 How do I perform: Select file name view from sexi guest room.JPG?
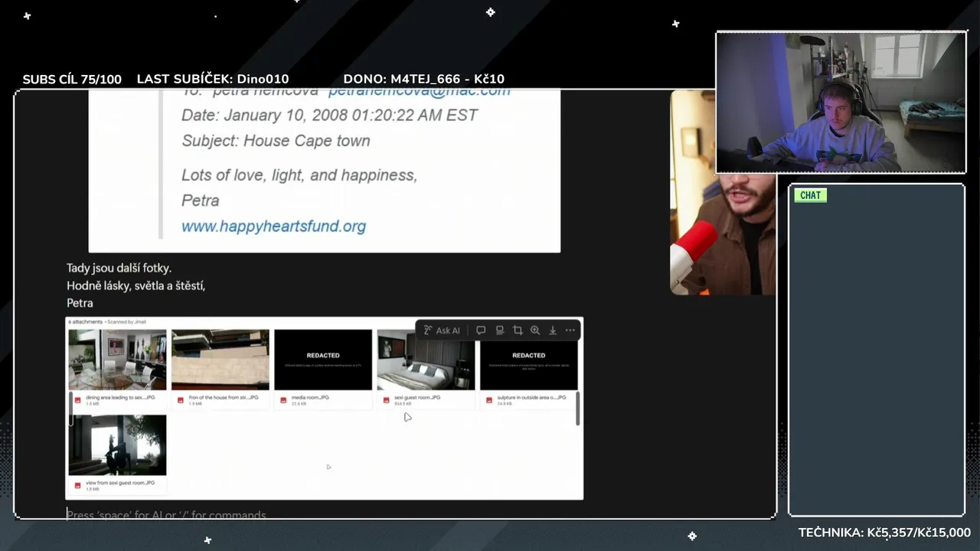click(x=120, y=483)
